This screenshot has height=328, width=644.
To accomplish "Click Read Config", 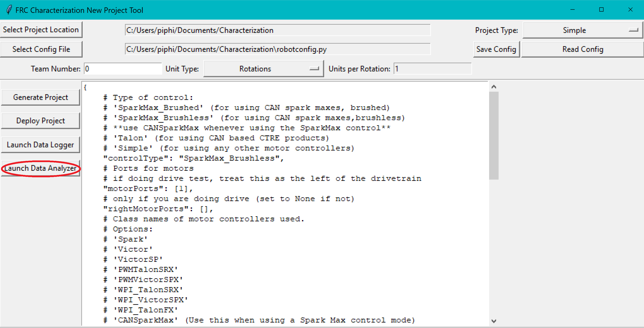I will tap(582, 49).
